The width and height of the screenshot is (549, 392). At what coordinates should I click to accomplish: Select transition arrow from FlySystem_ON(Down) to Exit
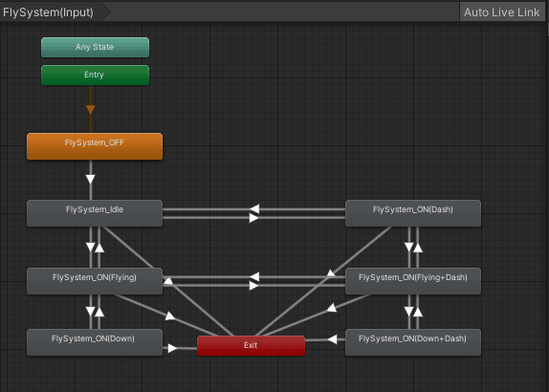point(172,348)
